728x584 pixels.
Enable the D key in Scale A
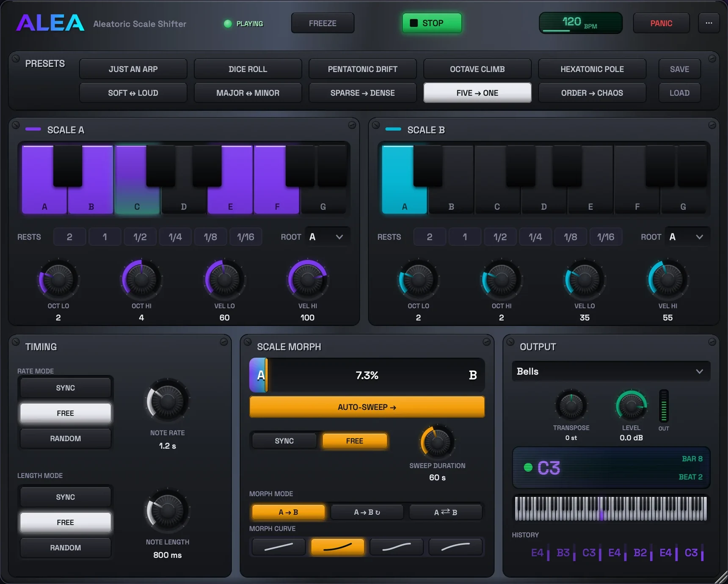[184, 199]
